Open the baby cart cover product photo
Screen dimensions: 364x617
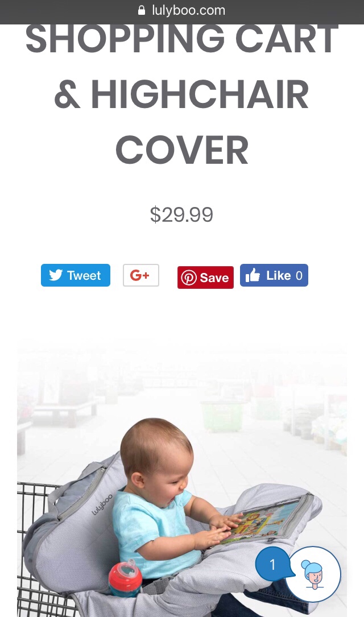182,477
